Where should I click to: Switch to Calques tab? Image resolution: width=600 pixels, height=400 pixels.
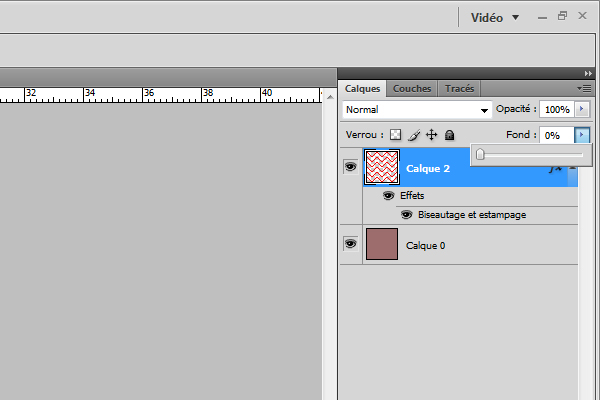pyautogui.click(x=362, y=89)
